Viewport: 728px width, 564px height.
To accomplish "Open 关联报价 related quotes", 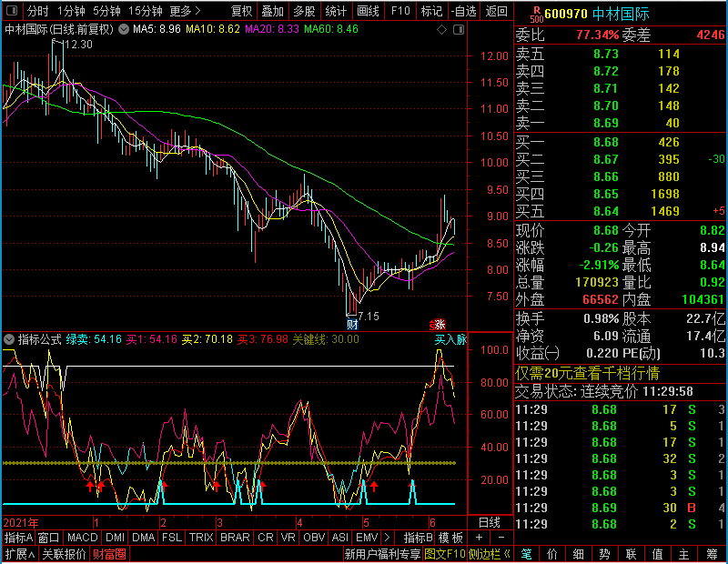I will [x=64, y=554].
